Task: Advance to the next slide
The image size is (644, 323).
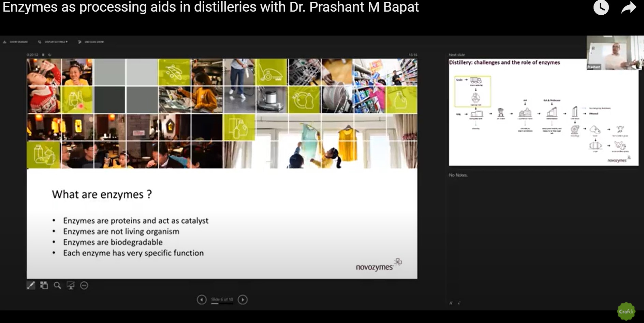Action: [x=243, y=300]
